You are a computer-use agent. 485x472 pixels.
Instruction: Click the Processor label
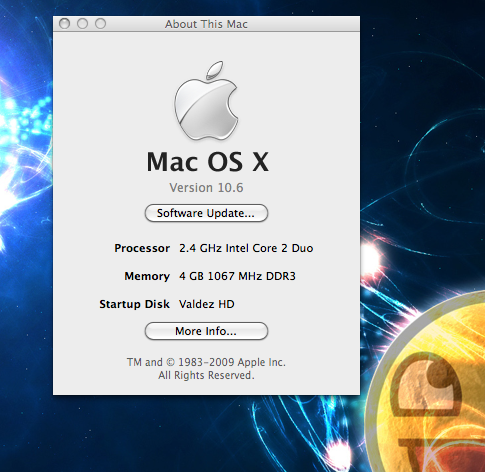click(142, 248)
